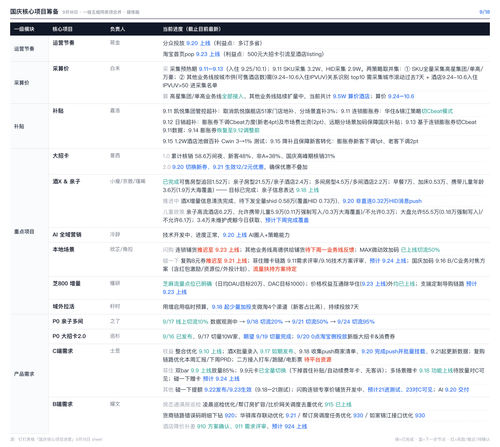Click the green 切Cbeat模式 text

click(437, 111)
